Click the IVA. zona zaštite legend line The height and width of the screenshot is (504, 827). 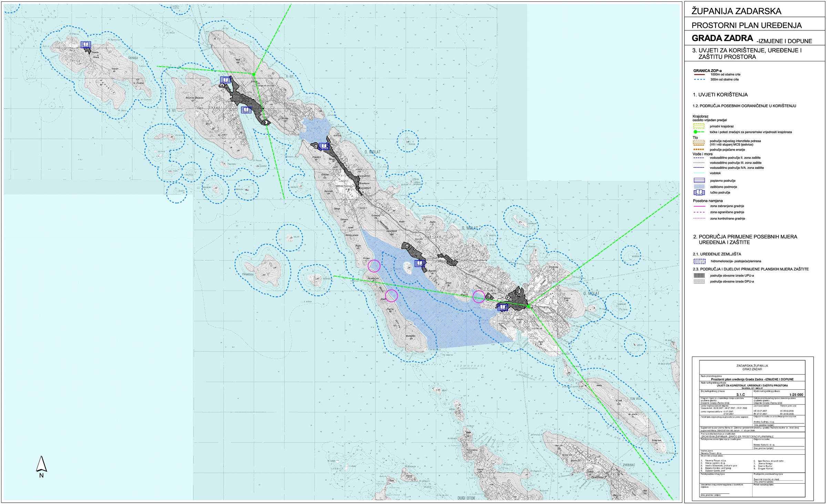tap(699, 168)
